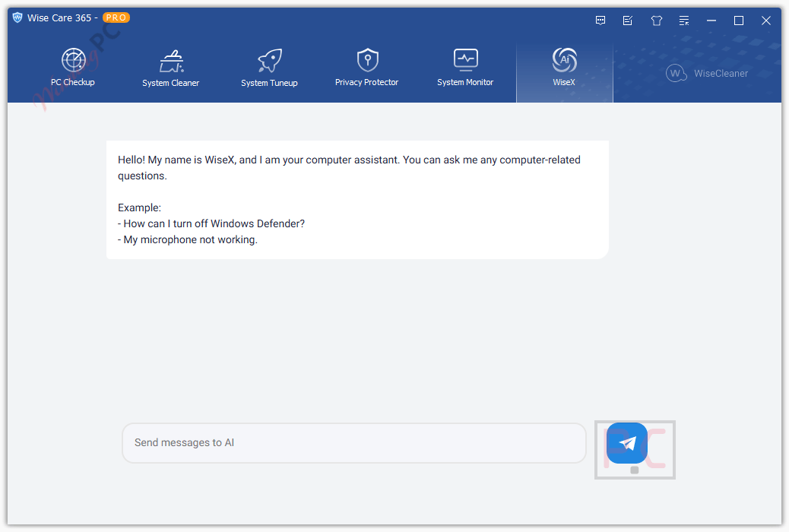This screenshot has width=789, height=532.
Task: Send the message with paper plane button
Action: pyautogui.click(x=627, y=443)
